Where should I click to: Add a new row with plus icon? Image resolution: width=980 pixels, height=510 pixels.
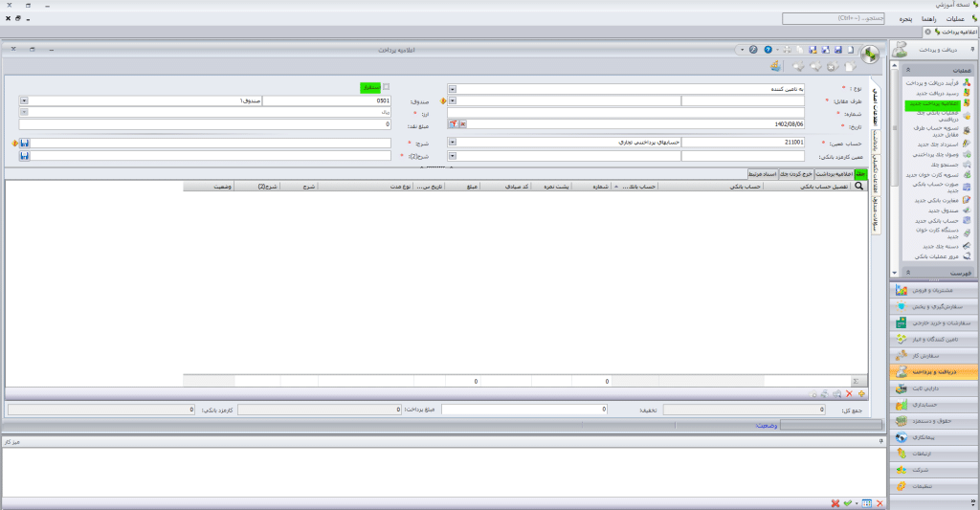tap(861, 394)
